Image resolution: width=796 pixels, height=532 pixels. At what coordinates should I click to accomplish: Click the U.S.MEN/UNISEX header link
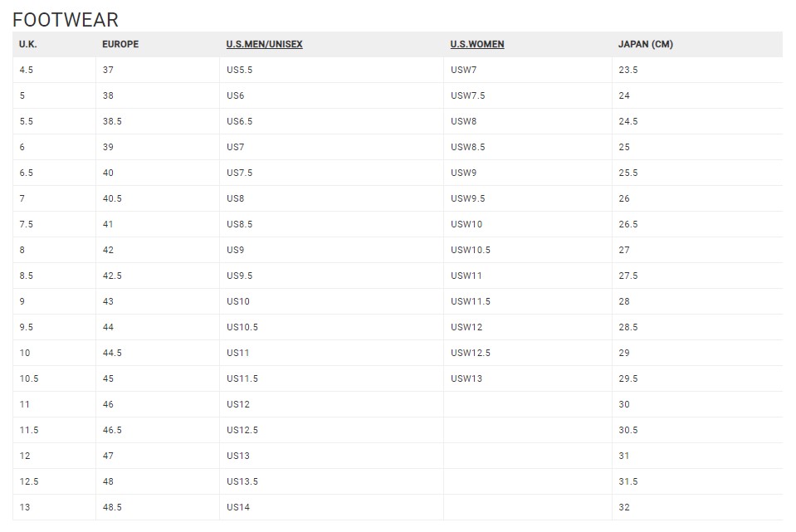(264, 45)
